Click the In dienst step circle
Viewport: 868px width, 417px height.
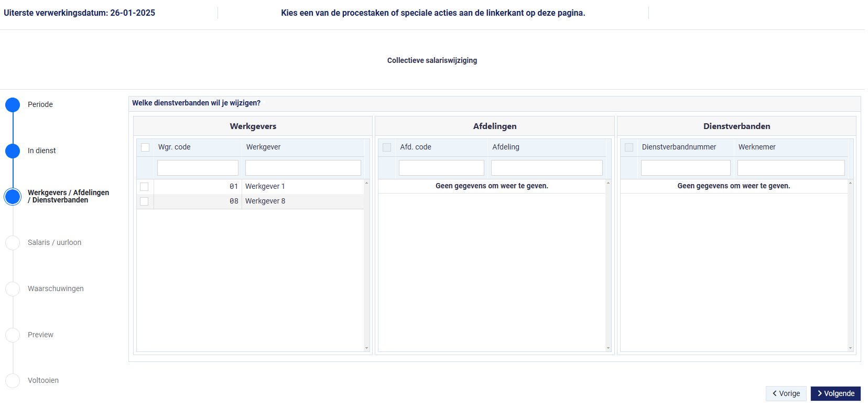(x=13, y=151)
